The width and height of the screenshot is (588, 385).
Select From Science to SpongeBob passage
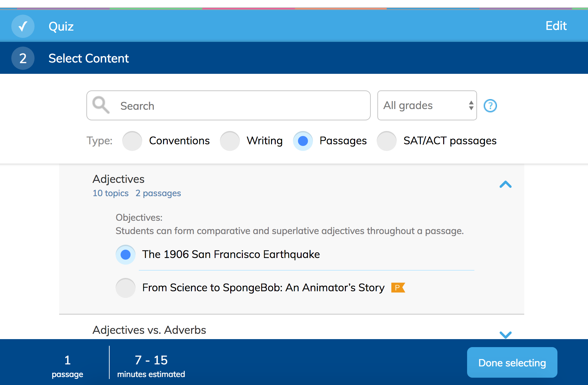(x=126, y=288)
